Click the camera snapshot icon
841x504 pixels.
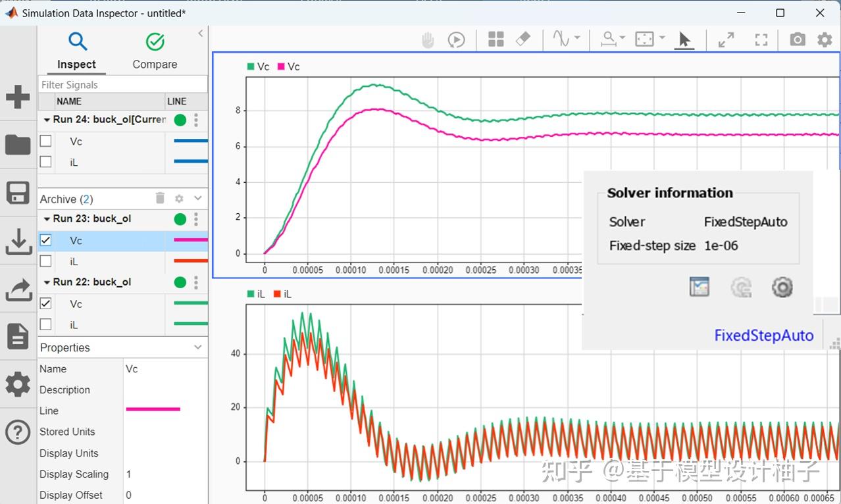[x=798, y=39]
